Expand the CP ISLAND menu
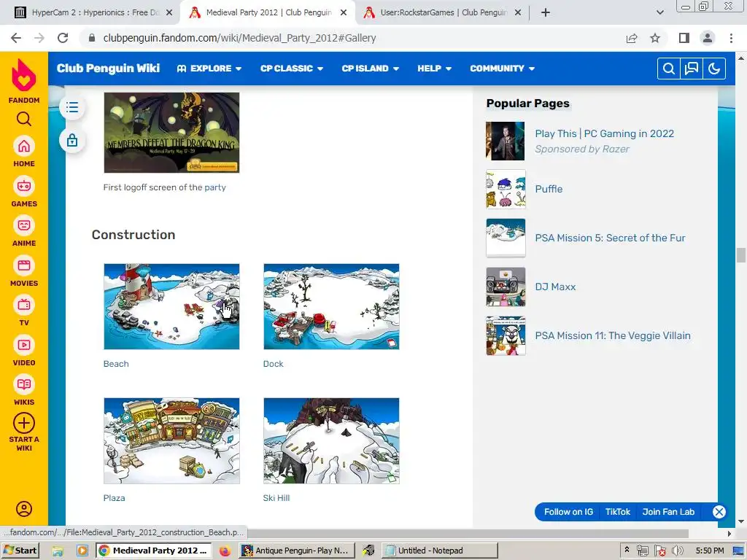747x560 pixels. coord(370,69)
